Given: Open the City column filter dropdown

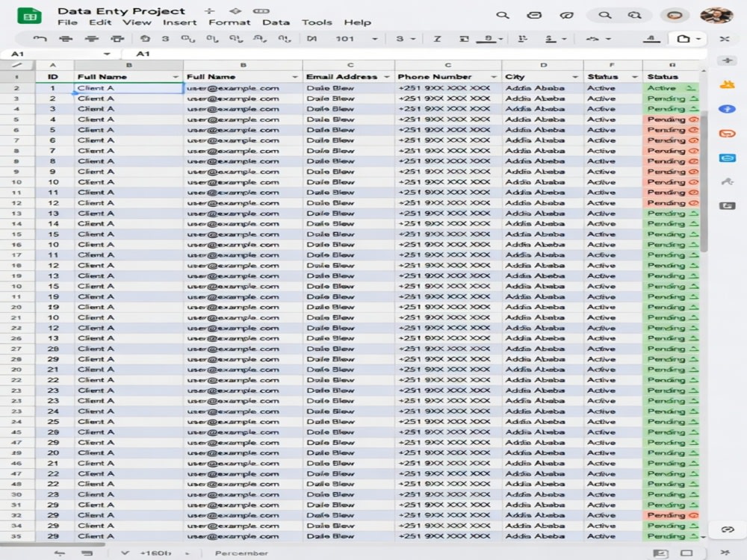Looking at the screenshot, I should (575, 77).
